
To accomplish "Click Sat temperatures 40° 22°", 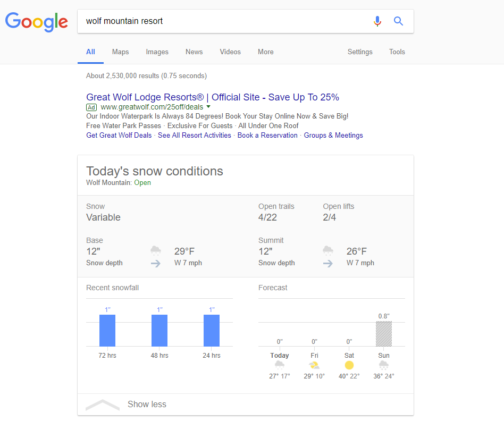I will point(349,376).
